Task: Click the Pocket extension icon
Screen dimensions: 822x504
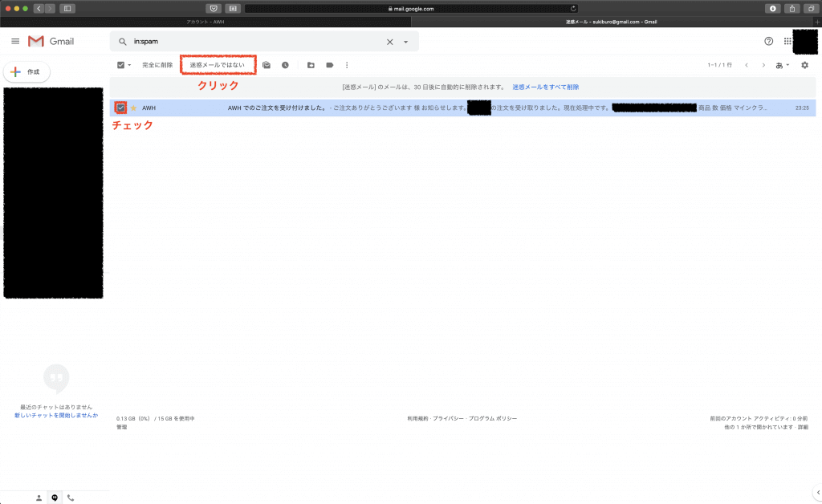Action: click(x=214, y=8)
